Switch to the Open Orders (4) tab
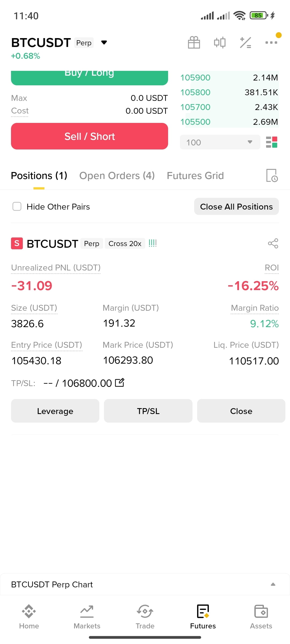Screen dimensions: 290x644 point(117,175)
